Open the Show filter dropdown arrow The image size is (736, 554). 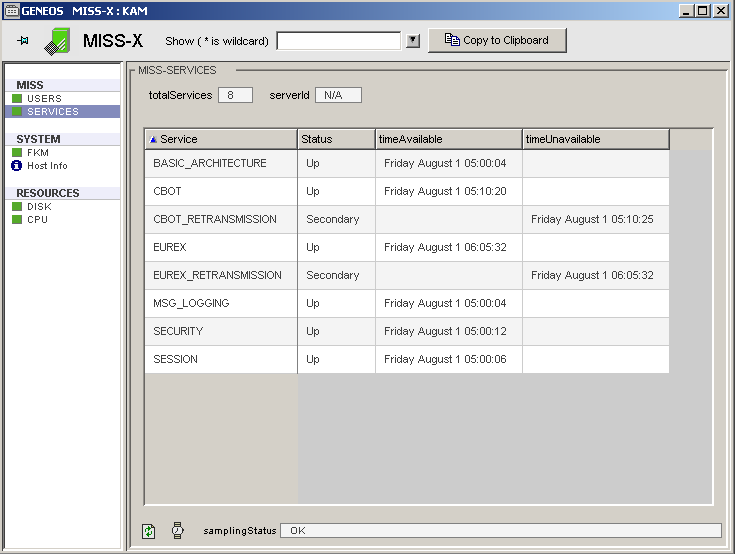[412, 41]
